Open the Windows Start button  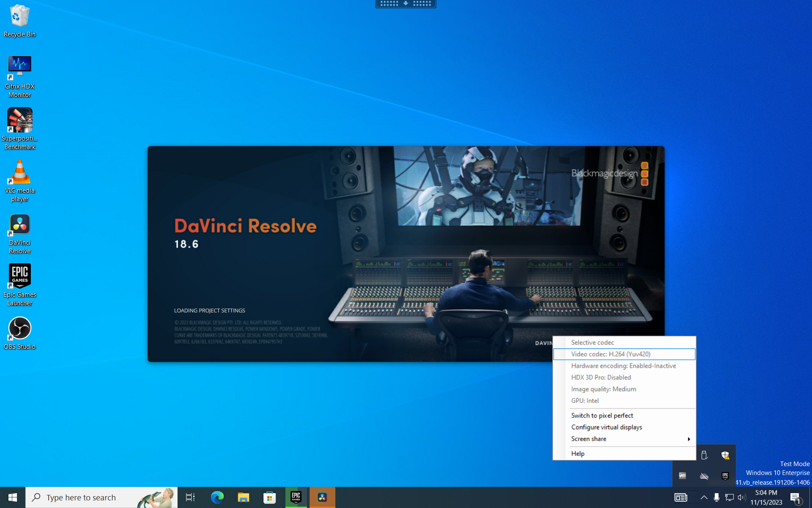pyautogui.click(x=13, y=497)
